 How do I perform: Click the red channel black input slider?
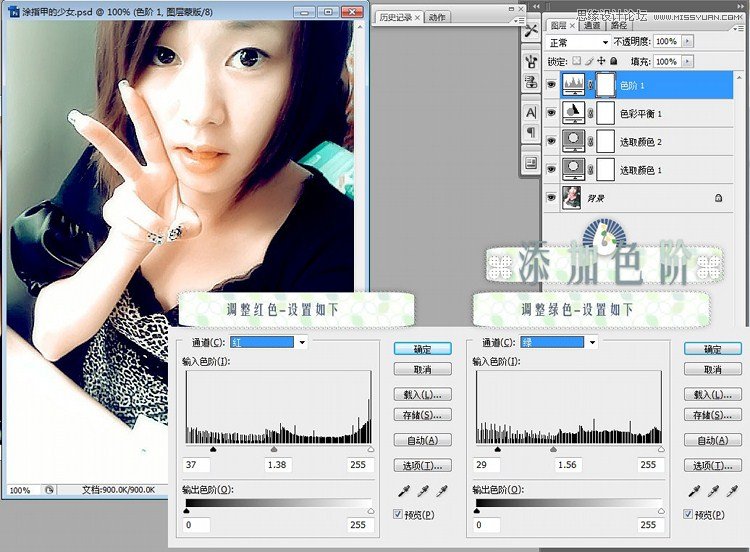click(213, 450)
